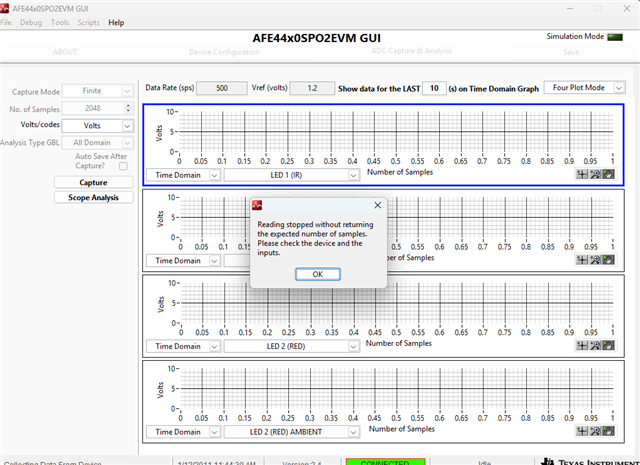This screenshot has height=465, width=640.
Task: Select cursor tool on LED 2 (RED) AMBIENT plot
Action: tap(582, 431)
